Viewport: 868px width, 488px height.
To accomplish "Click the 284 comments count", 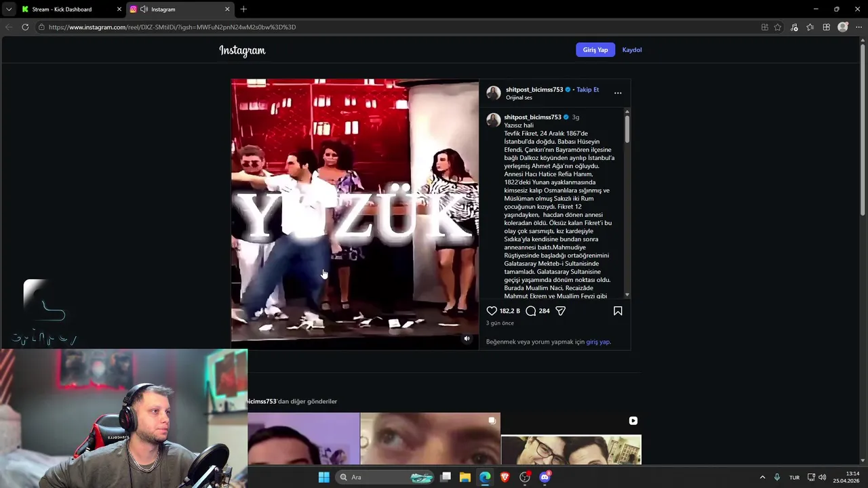I will point(544,311).
